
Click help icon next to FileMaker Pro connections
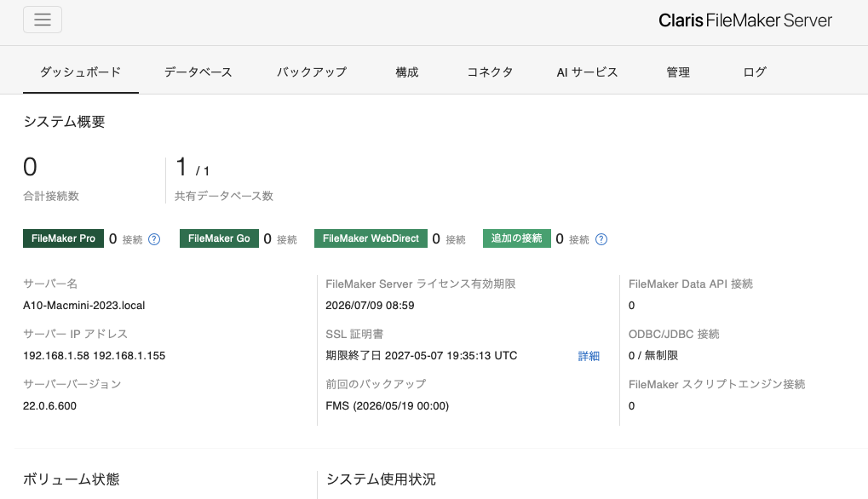(154, 239)
